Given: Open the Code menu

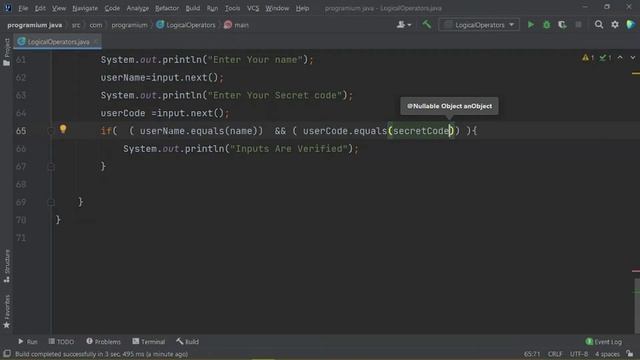Looking at the screenshot, I should coord(112,8).
